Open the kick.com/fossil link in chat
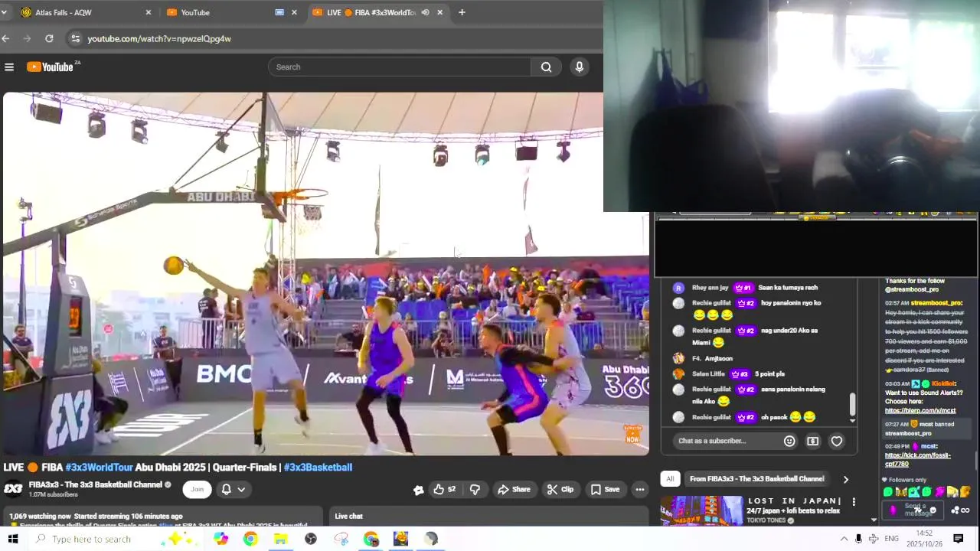 coord(917,459)
